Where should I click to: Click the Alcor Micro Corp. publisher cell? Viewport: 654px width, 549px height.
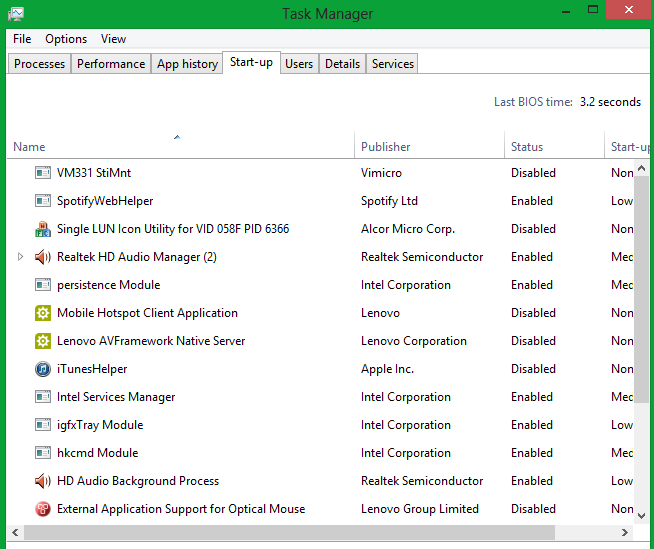pos(408,229)
